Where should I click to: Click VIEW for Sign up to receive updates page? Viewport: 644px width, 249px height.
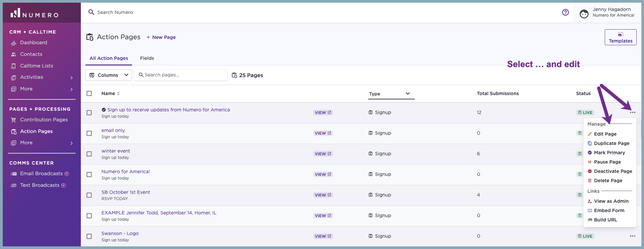click(x=323, y=112)
